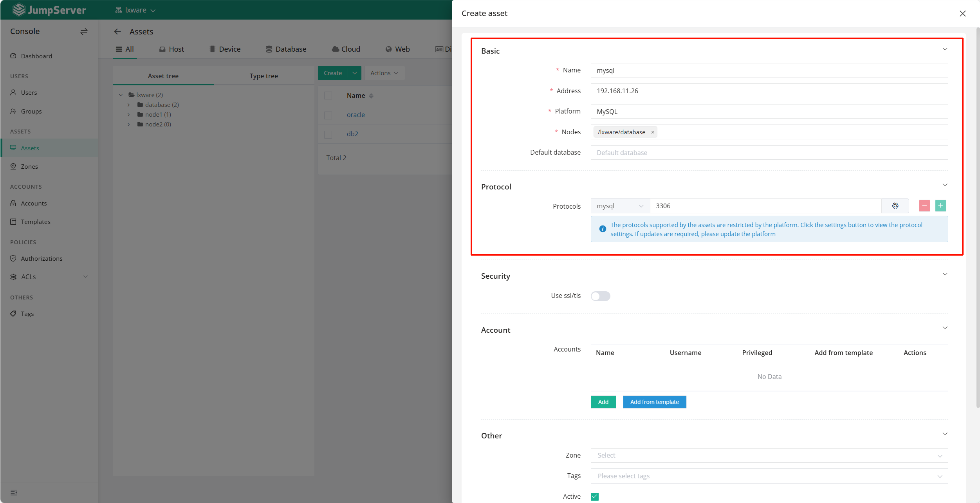This screenshot has height=503, width=980.
Task: Collapse sidebar with bottom menu icon
Action: 14,492
